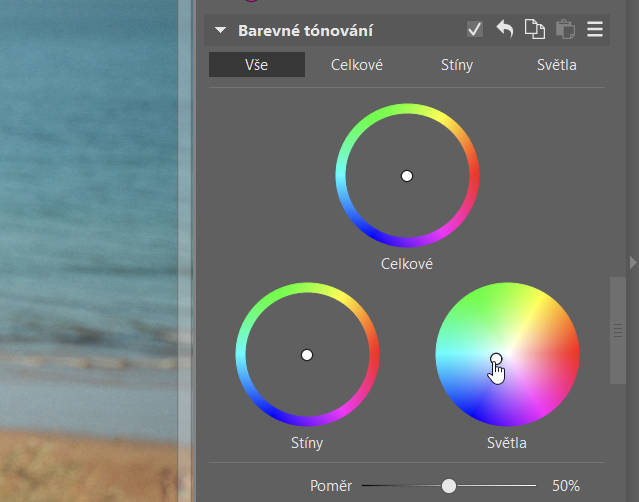Select the Vše tab

click(x=257, y=65)
